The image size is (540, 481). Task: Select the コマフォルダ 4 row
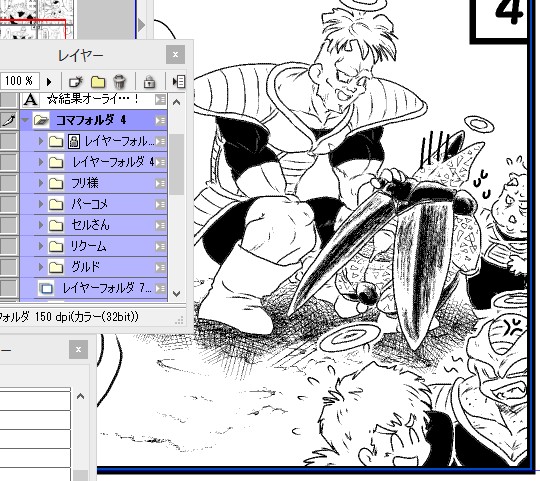pos(94,120)
